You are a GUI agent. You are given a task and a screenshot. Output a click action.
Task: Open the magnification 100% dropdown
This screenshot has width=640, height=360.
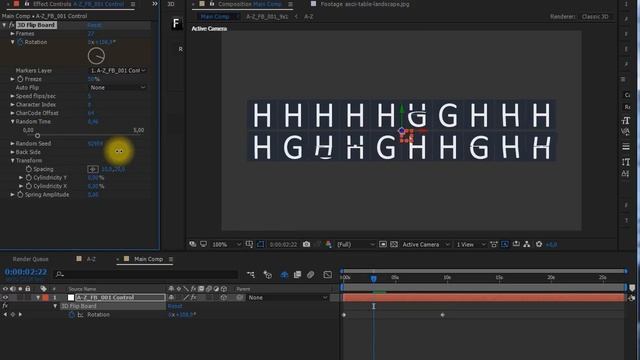[x=227, y=244]
